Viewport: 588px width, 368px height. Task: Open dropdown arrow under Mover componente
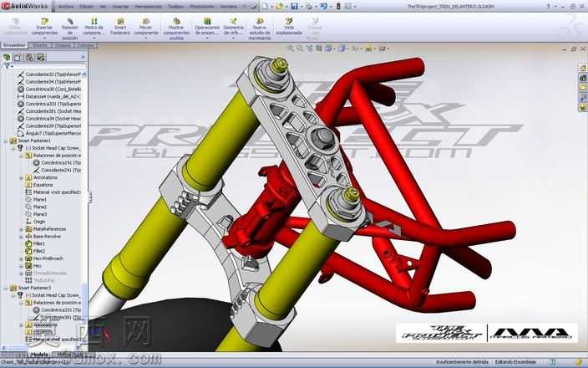click(146, 38)
